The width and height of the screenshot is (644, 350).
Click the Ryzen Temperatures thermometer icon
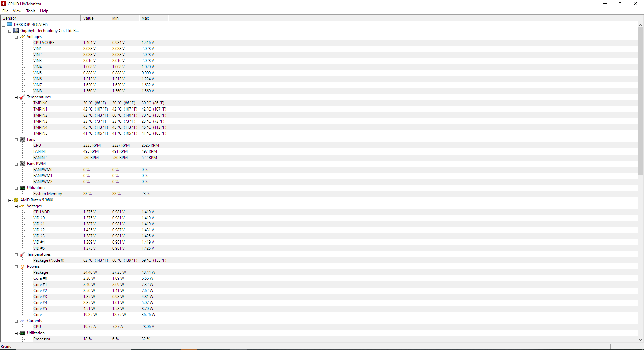pos(22,254)
